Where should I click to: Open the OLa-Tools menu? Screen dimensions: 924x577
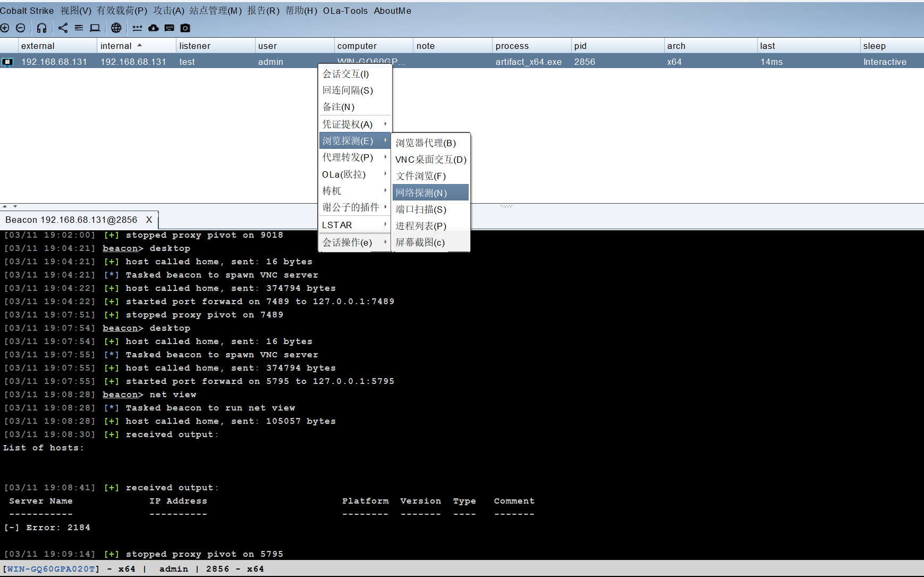pyautogui.click(x=345, y=11)
